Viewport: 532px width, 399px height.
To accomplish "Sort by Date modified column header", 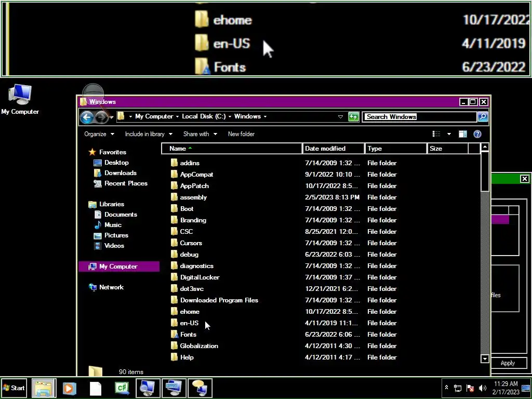I will point(333,149).
